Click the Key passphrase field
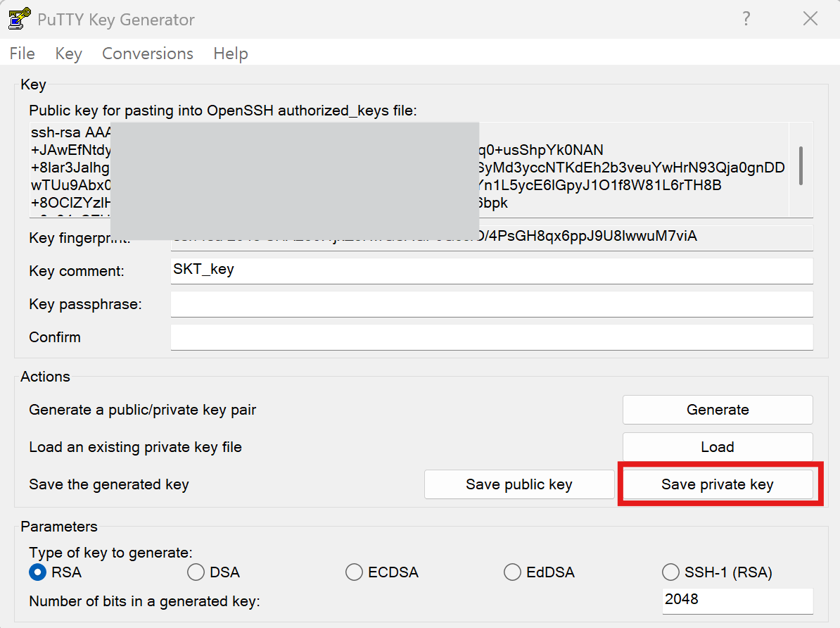 pyautogui.click(x=492, y=304)
